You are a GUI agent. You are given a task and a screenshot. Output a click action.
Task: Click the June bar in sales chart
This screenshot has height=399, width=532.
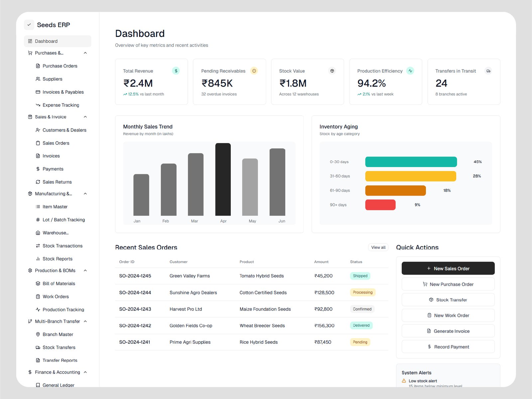277,182
